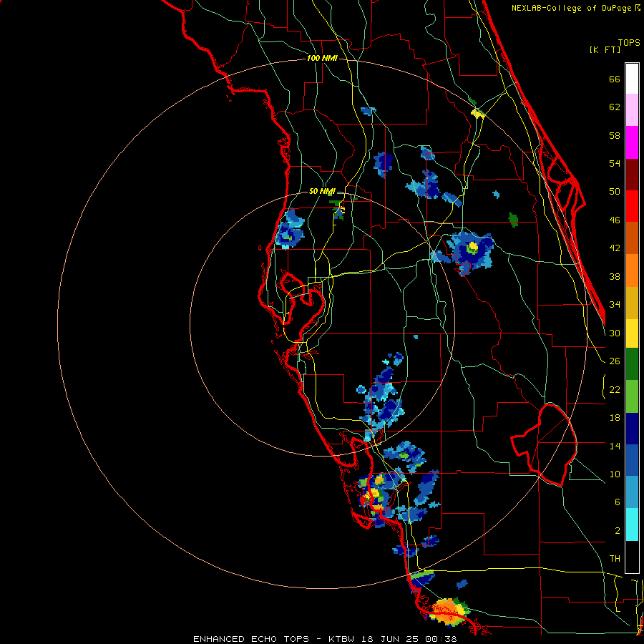Click the bright yellow legend swatch
This screenshot has width=644, height=644.
pyautogui.click(x=632, y=333)
